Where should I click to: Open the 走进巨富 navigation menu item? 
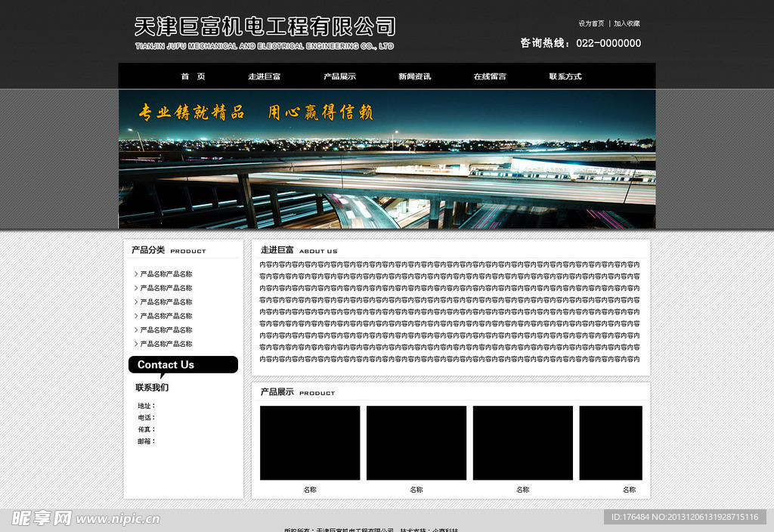coord(264,76)
